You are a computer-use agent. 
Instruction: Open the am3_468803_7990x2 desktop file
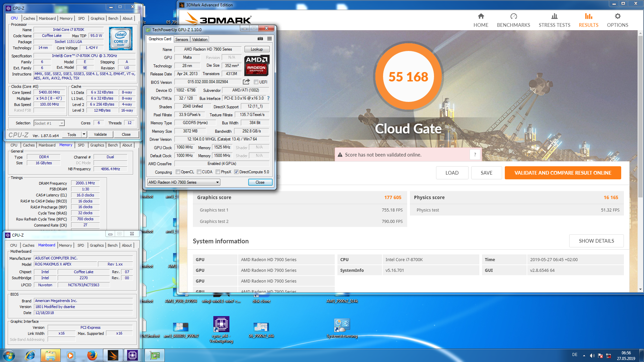point(181,330)
